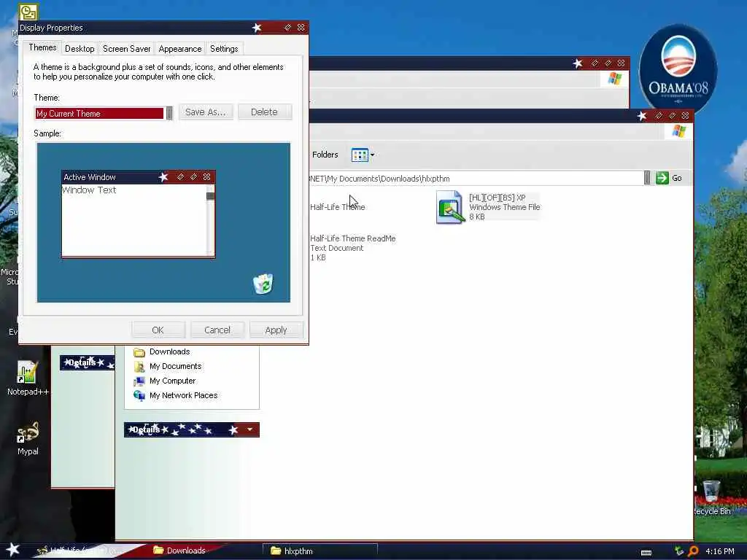Confirm with the OK button
This screenshot has height=560, width=747.
pyautogui.click(x=158, y=330)
